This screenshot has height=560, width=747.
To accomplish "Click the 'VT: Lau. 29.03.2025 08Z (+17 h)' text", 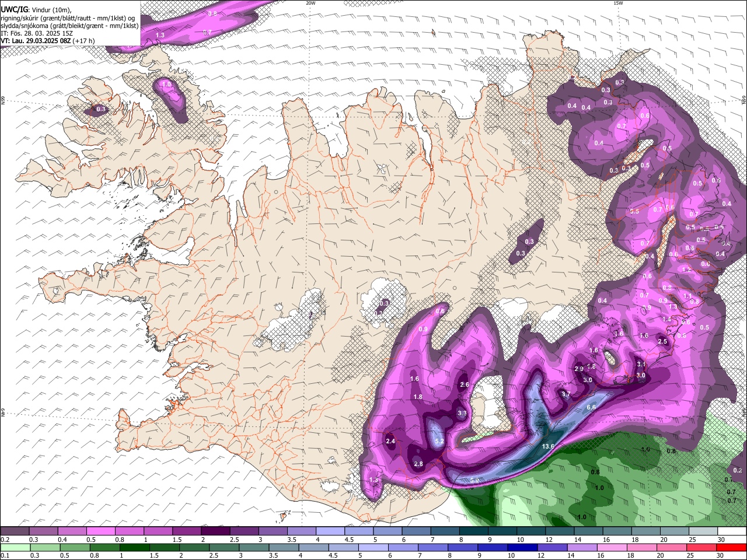I will (x=48, y=41).
